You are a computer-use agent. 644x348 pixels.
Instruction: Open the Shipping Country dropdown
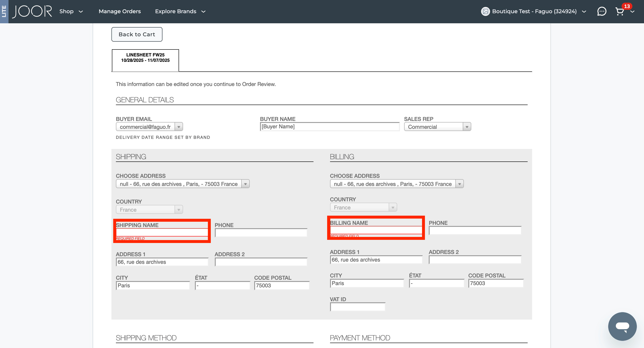point(149,209)
